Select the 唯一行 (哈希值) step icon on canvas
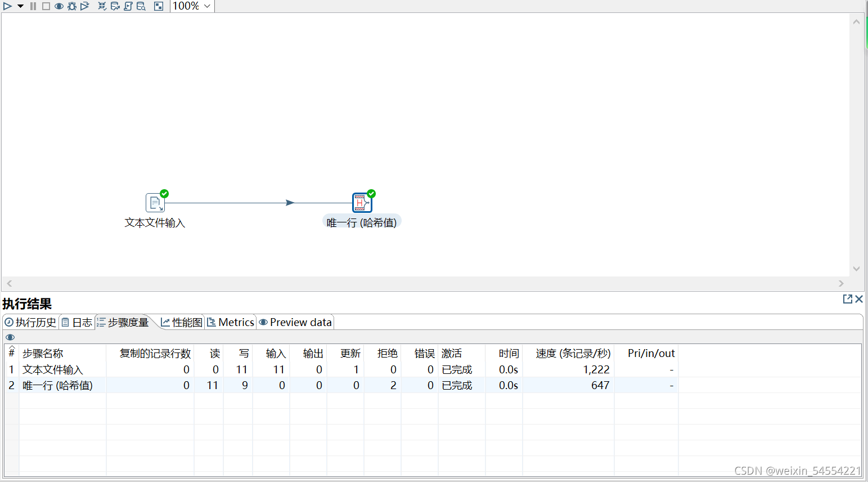Screen dimensions: 868x482 [x=362, y=203]
